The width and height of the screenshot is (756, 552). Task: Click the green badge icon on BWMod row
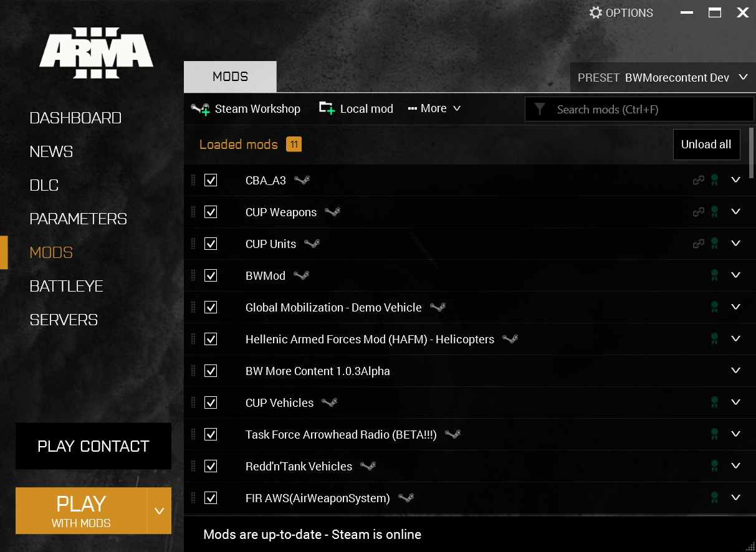[715, 275]
